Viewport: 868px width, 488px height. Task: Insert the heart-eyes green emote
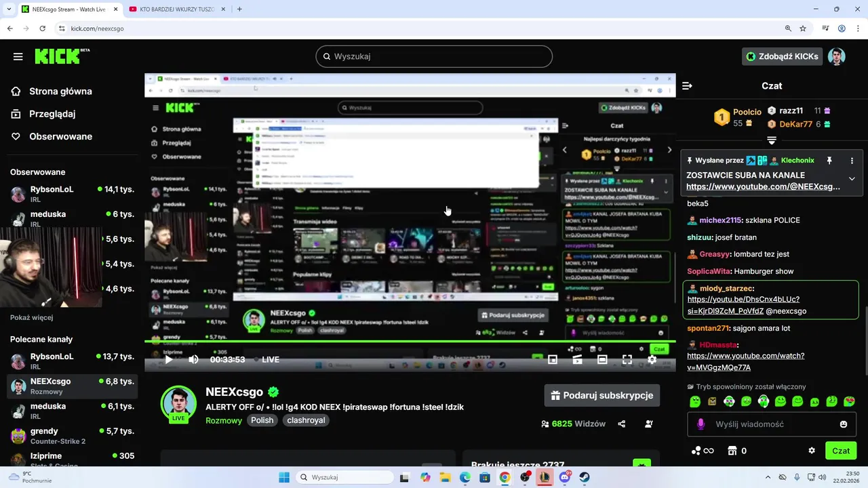(850, 401)
